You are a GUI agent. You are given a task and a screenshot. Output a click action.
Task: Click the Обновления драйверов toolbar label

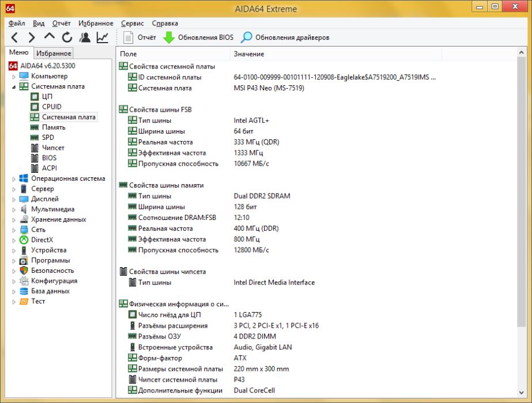(x=292, y=37)
